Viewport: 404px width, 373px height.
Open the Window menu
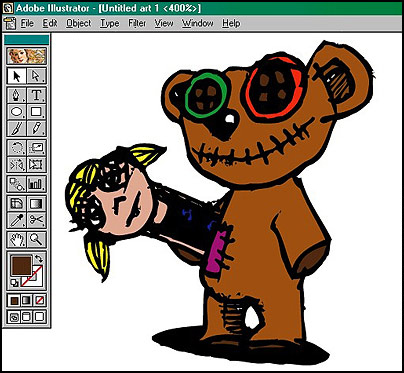(197, 23)
